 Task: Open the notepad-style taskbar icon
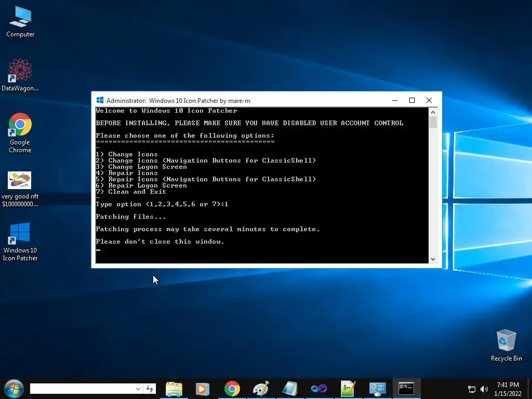290,389
